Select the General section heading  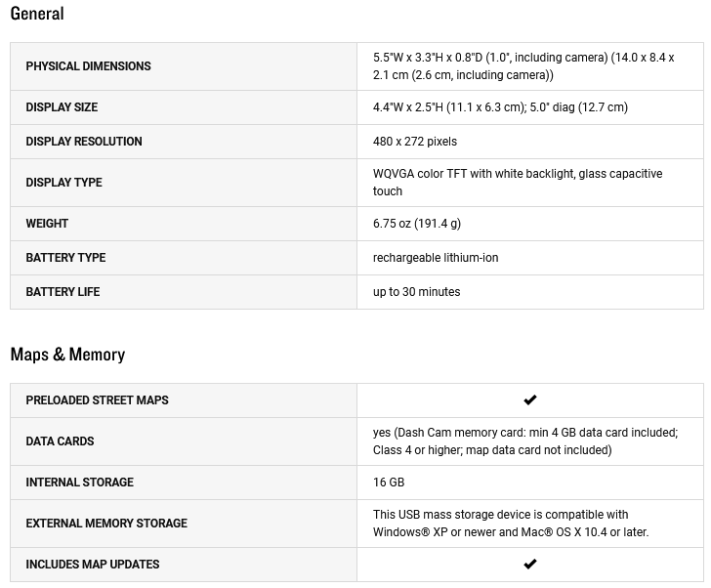(x=37, y=14)
